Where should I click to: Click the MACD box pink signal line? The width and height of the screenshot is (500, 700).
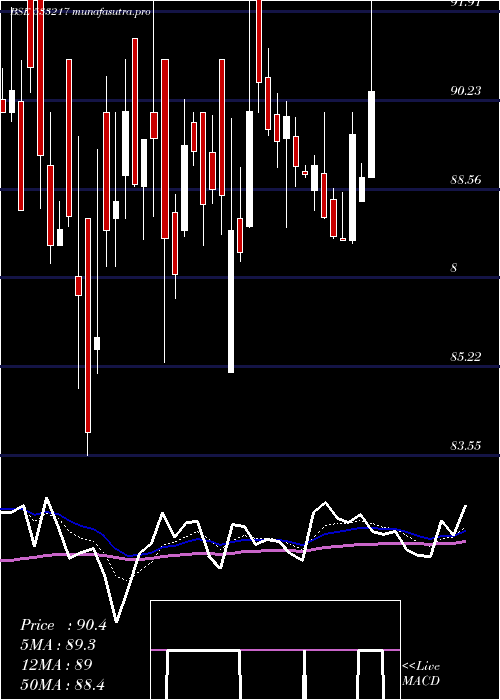tap(275, 650)
